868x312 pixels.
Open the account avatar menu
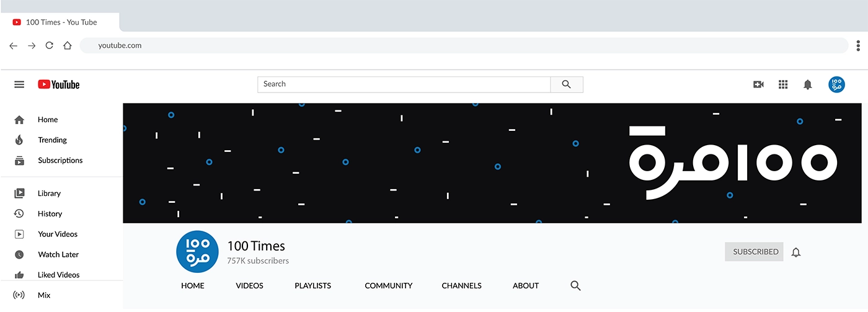coord(836,84)
